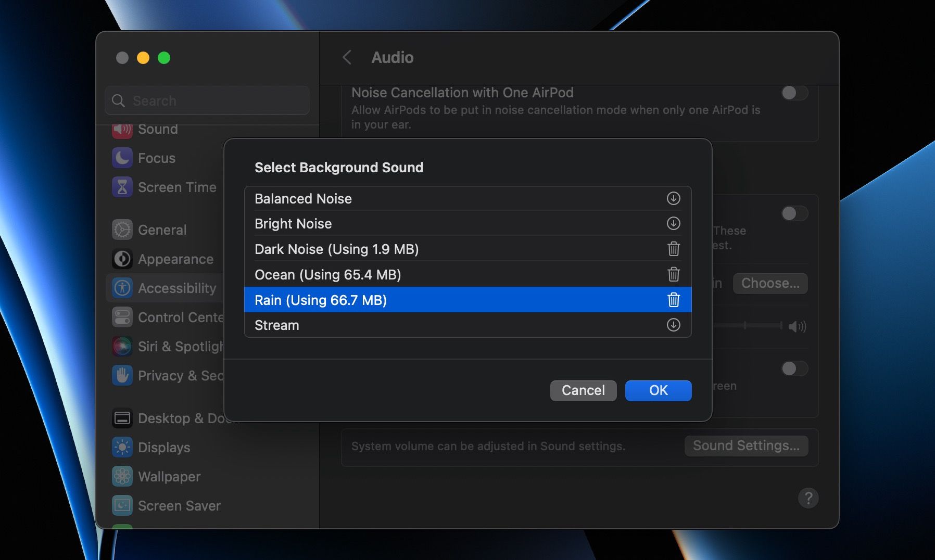Toggle Noise Cancellation with One AirPod
Screen dimensions: 935x560
[x=794, y=93]
